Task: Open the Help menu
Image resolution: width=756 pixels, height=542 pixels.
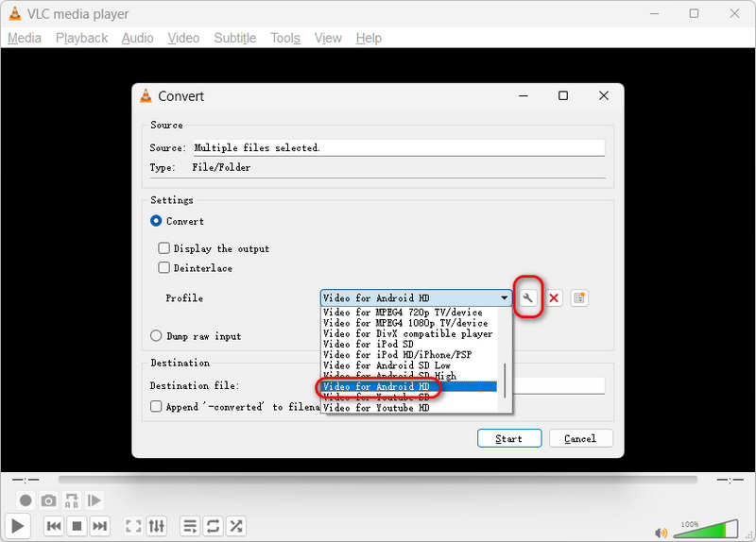Action: (369, 38)
